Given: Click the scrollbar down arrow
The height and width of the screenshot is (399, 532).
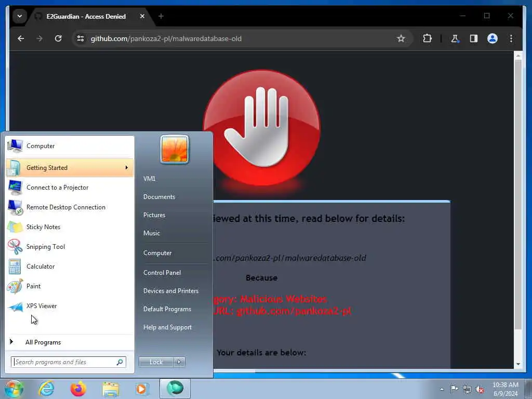Looking at the screenshot, I should pyautogui.click(x=518, y=364).
